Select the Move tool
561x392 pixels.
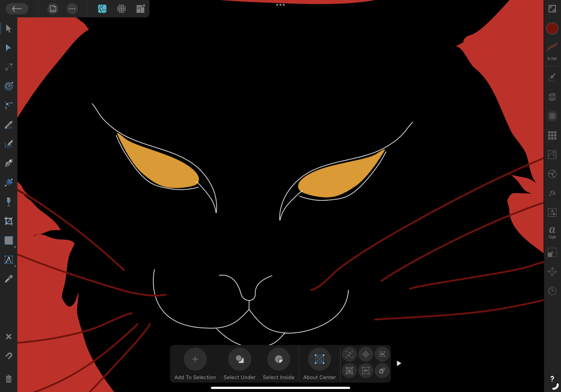[x=9, y=29]
